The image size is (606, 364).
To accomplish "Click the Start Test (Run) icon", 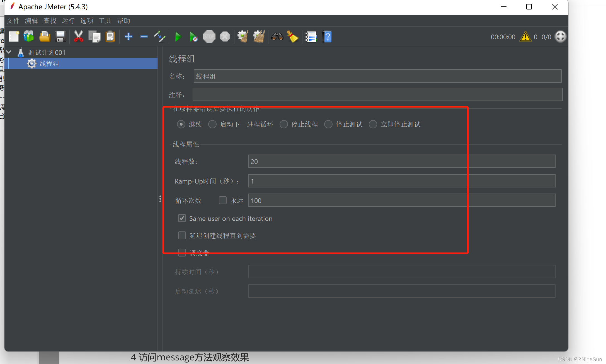I will (x=179, y=37).
